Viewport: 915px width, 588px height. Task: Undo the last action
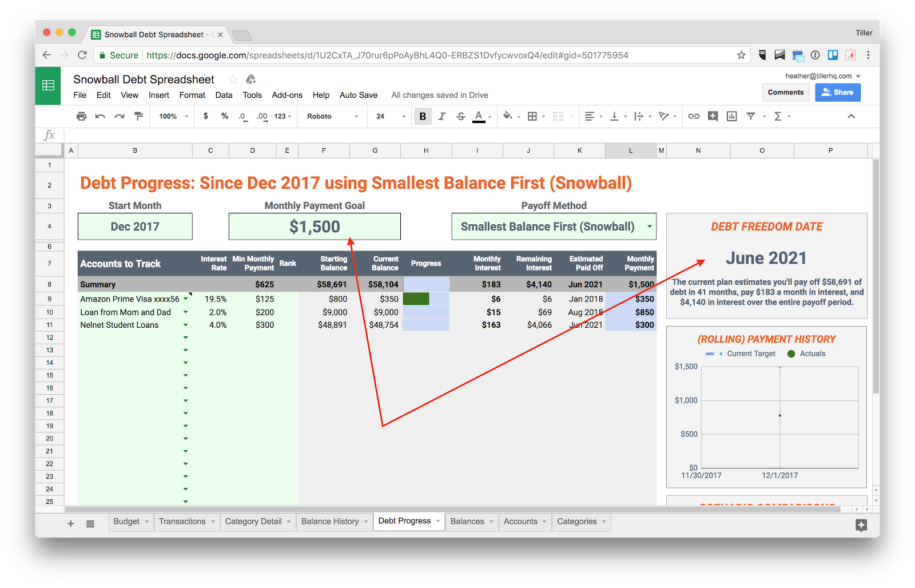pos(100,116)
